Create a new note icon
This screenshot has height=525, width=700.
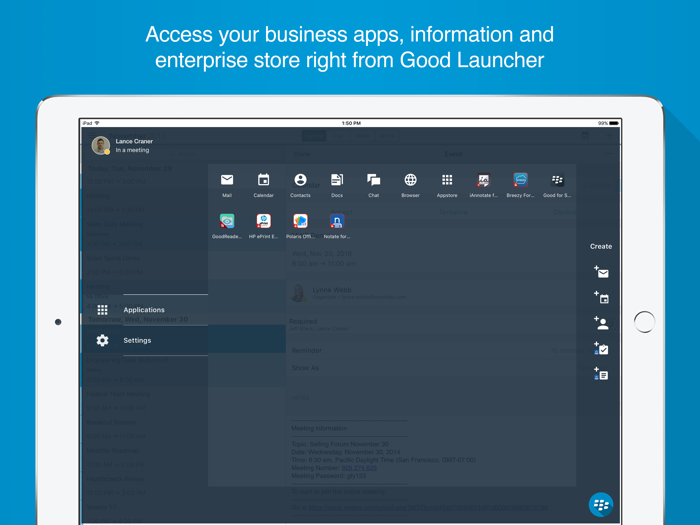coord(601,374)
